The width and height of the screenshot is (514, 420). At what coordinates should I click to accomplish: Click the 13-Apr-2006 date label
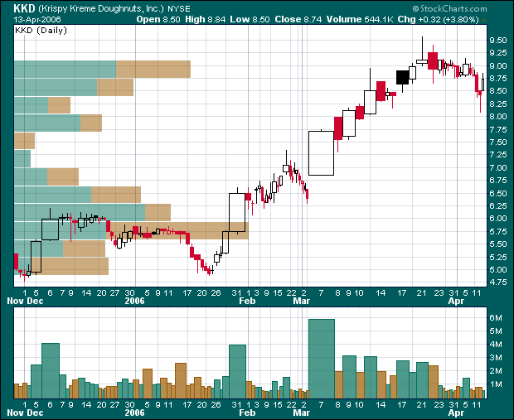point(37,19)
